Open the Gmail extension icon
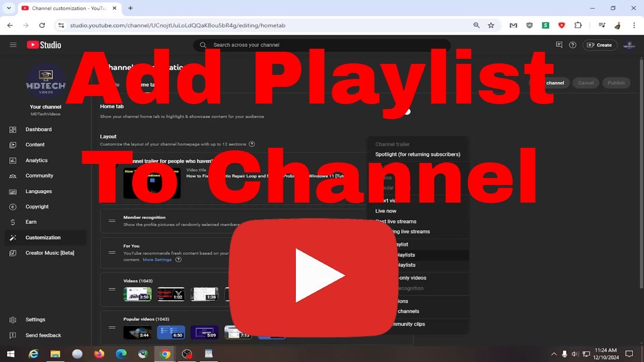This screenshot has width=644, height=362. tap(513, 25)
